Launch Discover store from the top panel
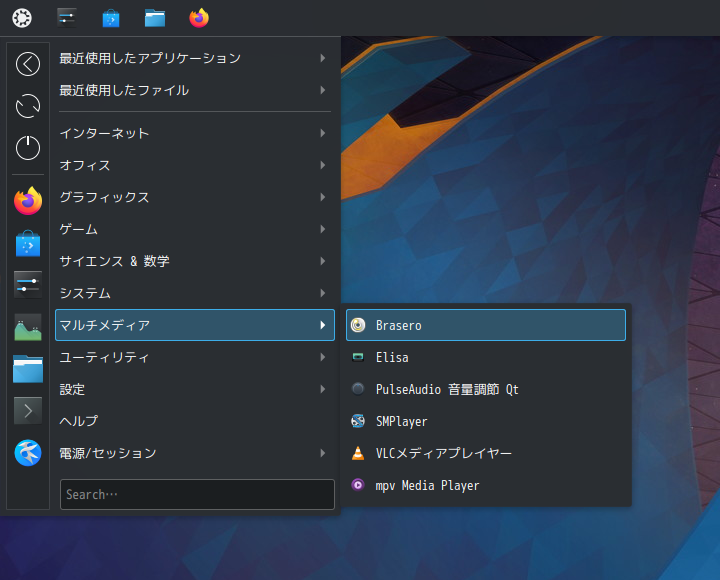 point(111,18)
